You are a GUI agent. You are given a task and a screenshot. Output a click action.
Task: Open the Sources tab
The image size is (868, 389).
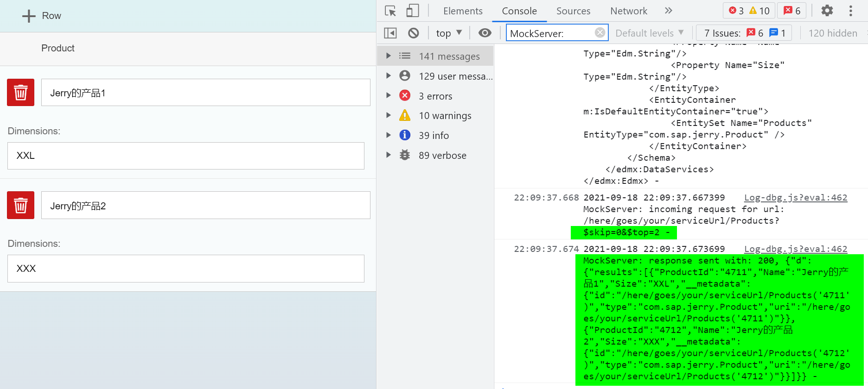tap(573, 11)
